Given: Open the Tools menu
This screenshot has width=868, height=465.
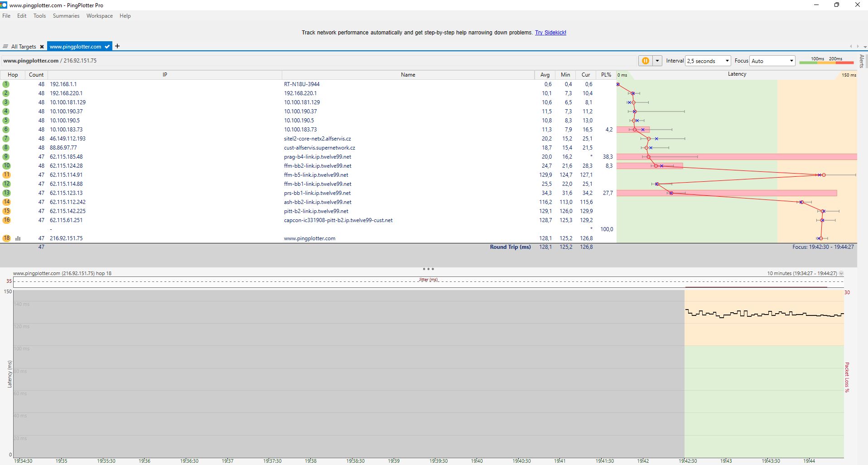Looking at the screenshot, I should click(x=39, y=16).
